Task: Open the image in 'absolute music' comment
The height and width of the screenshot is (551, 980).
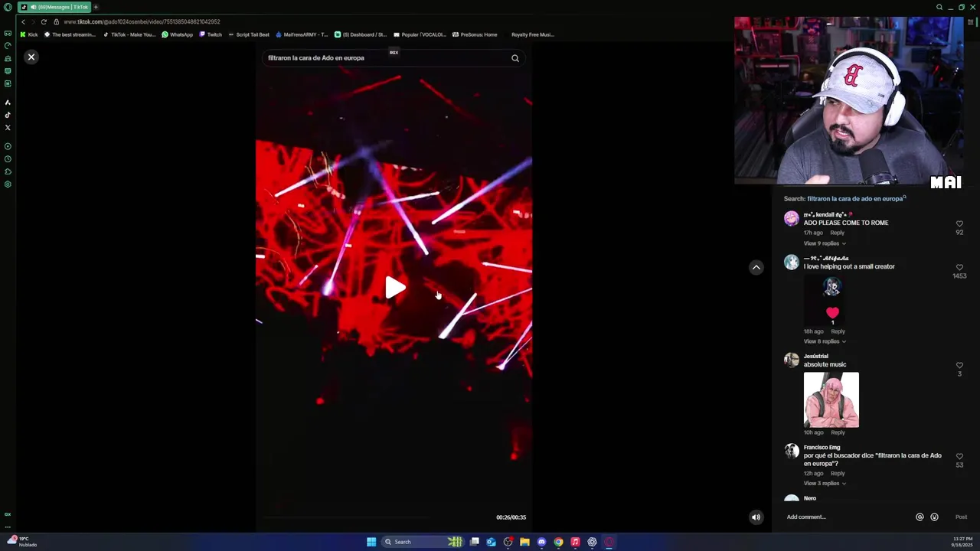Action: click(x=831, y=400)
